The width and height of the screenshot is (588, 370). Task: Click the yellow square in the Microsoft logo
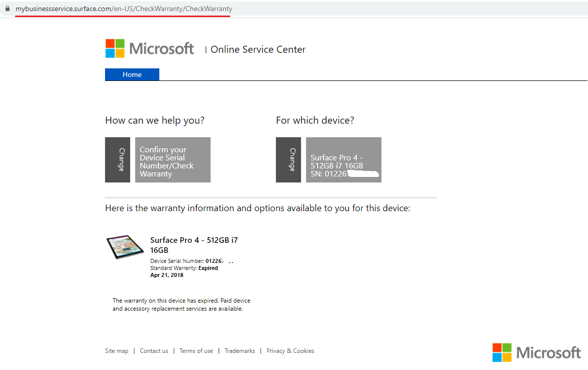[119, 53]
